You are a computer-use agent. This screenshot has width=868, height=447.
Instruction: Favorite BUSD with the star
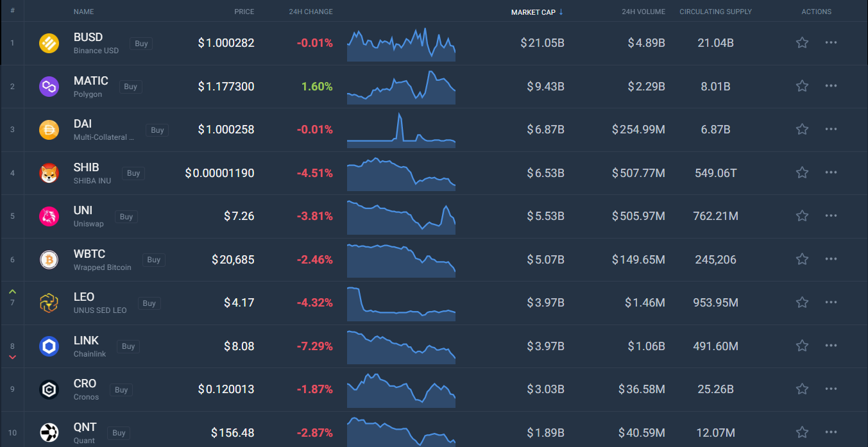pos(802,42)
